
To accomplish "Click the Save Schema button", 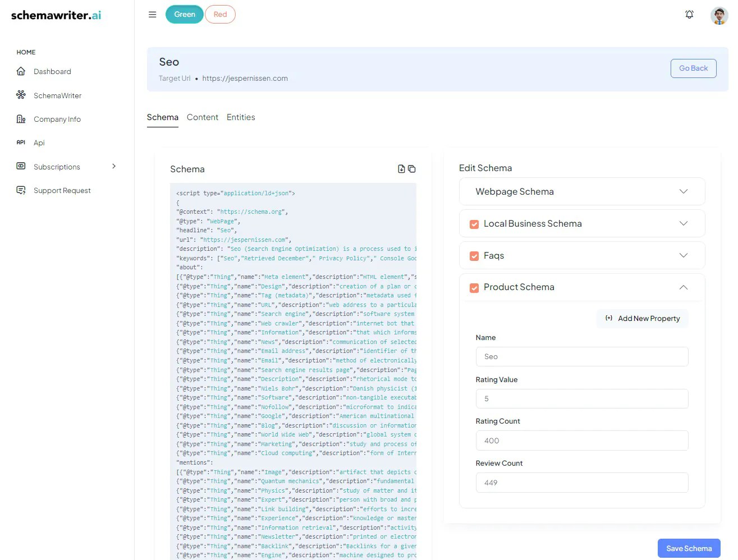I will coord(689,548).
